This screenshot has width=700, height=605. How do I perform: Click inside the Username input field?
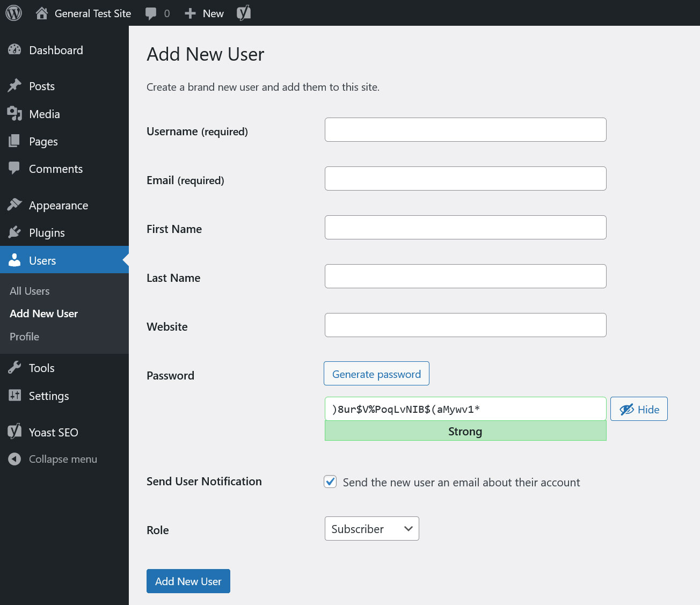465,129
